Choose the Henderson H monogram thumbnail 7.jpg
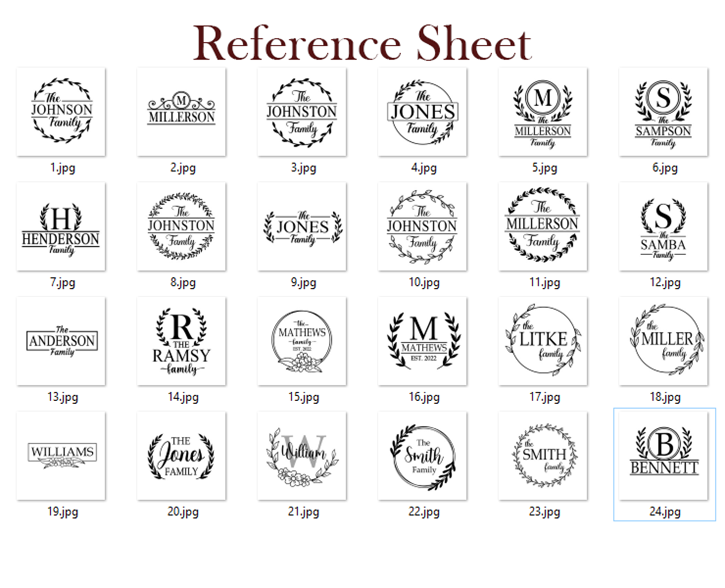 (x=61, y=226)
